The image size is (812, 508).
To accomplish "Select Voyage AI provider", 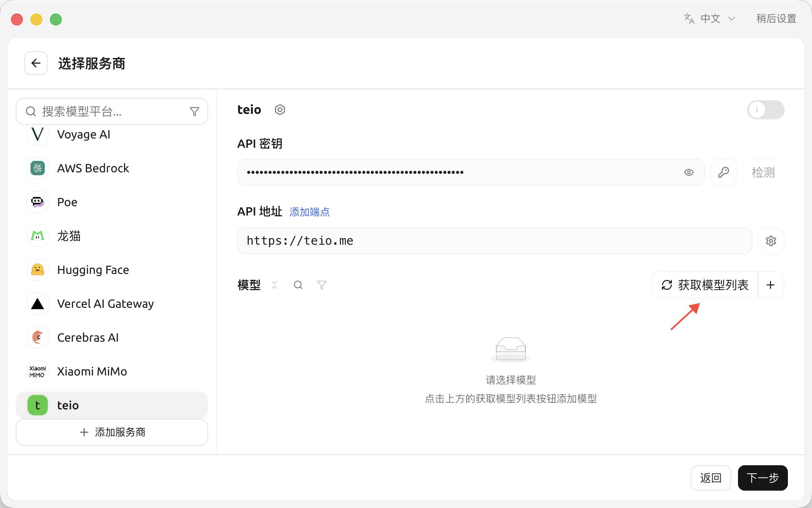I will [x=112, y=135].
